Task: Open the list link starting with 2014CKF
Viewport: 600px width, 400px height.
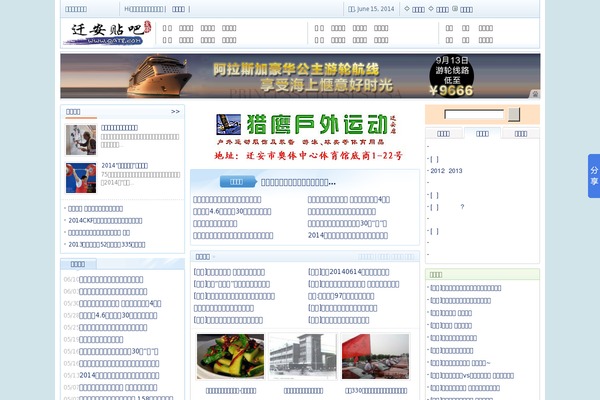Action: 105,220
